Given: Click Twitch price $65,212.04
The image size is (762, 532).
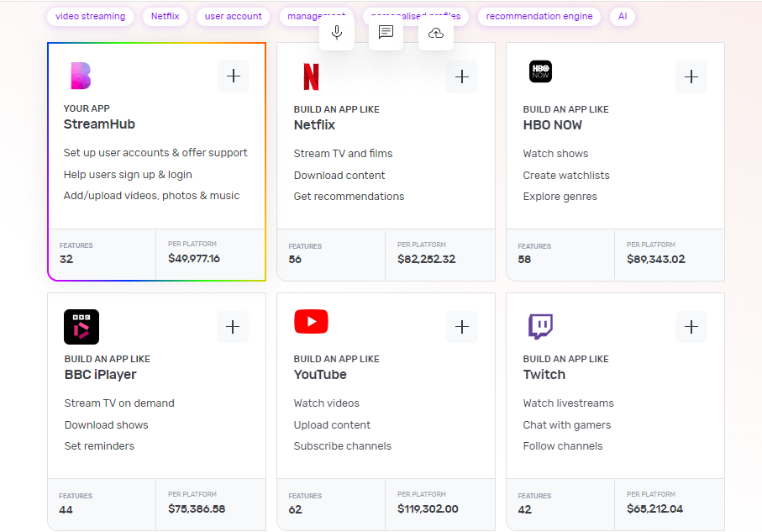Looking at the screenshot, I should pyautogui.click(x=654, y=509).
